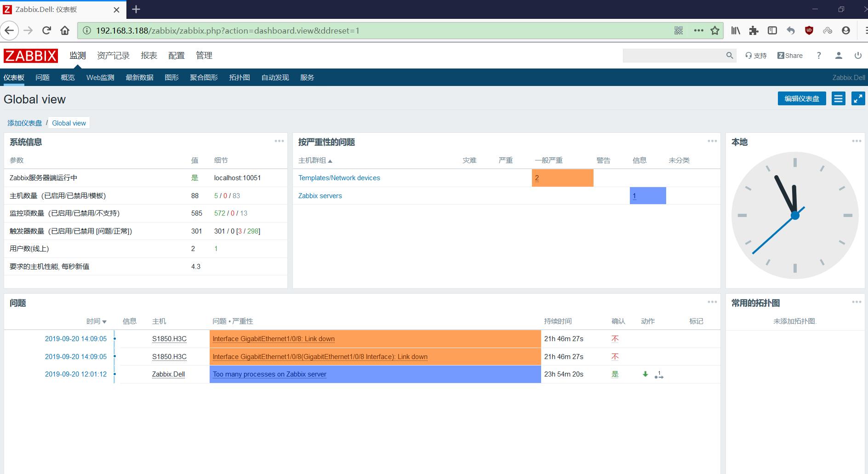Open the local clock widget options menu
This screenshot has height=474, width=868.
[857, 141]
